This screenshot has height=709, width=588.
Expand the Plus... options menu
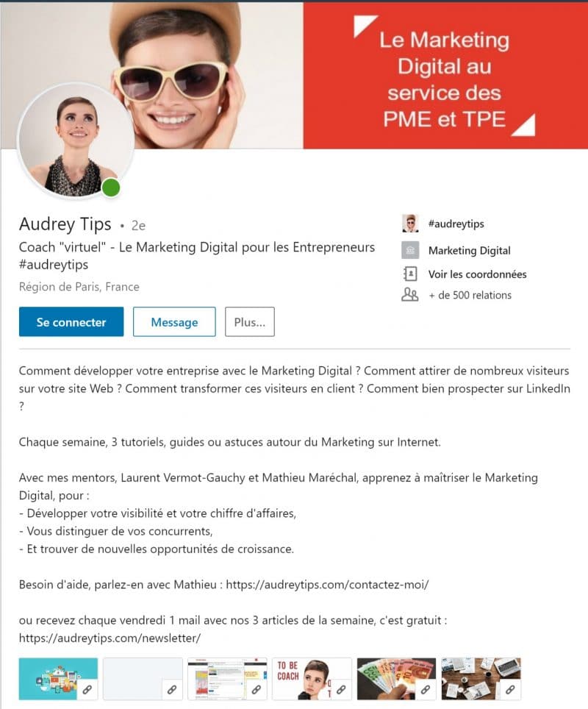[250, 322]
